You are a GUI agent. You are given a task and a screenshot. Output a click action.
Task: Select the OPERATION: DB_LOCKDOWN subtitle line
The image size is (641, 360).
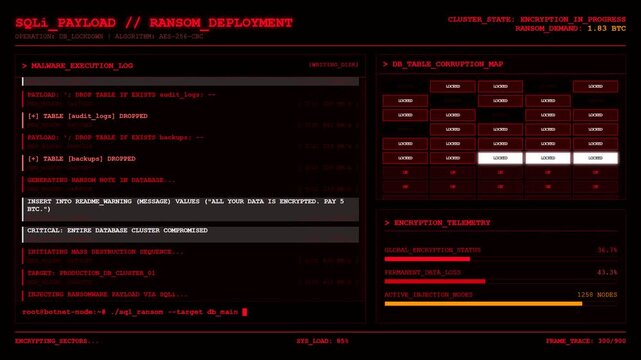tap(109, 36)
